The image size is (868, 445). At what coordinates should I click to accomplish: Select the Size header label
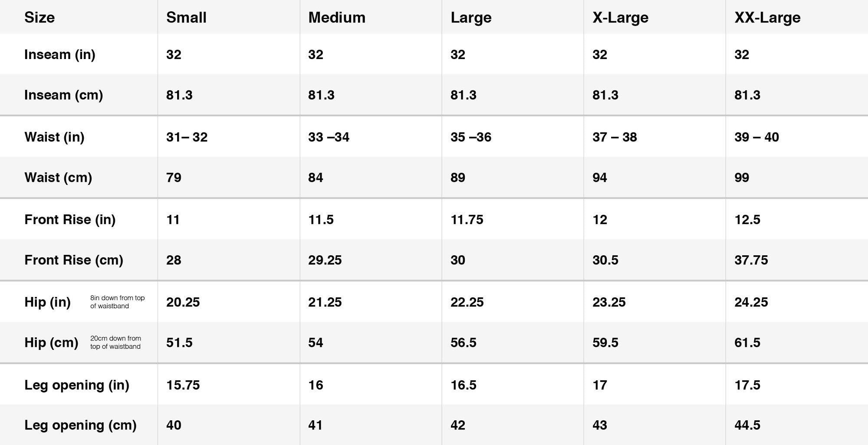point(39,17)
